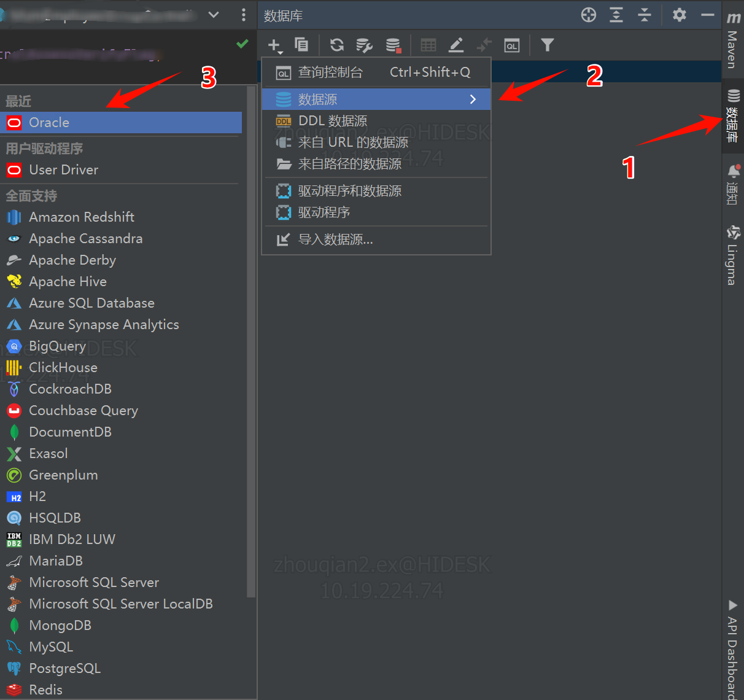
Task: Open the Maven side tab
Action: (733, 40)
